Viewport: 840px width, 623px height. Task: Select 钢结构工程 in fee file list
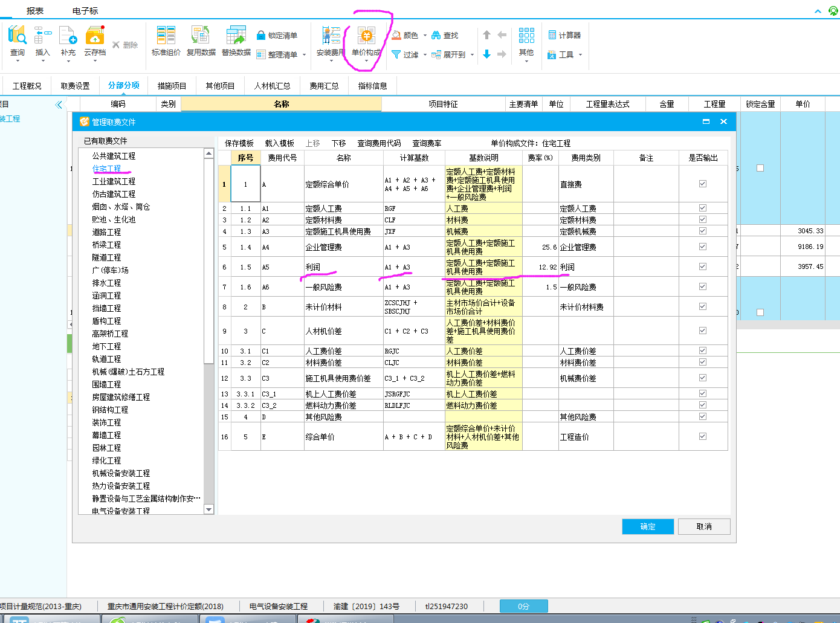110,410
